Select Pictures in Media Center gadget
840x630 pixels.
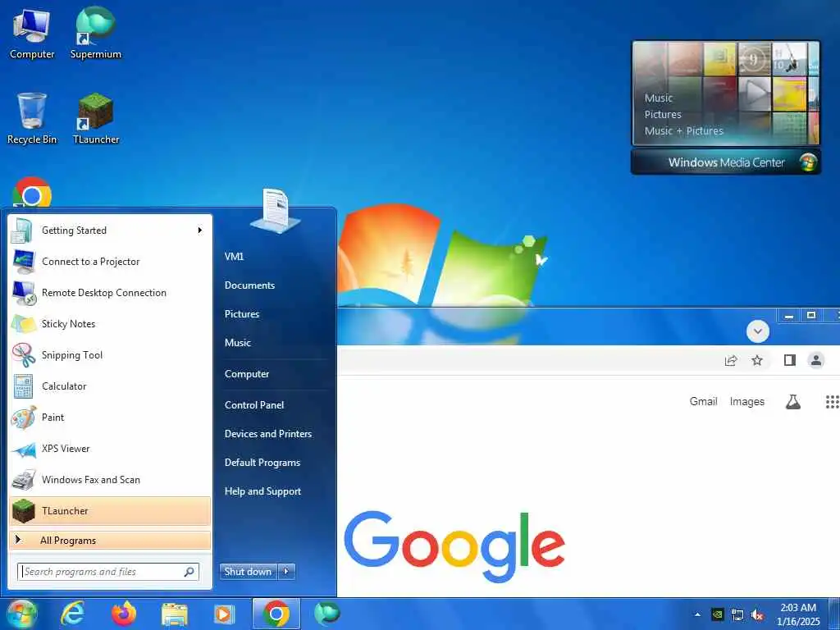click(663, 115)
